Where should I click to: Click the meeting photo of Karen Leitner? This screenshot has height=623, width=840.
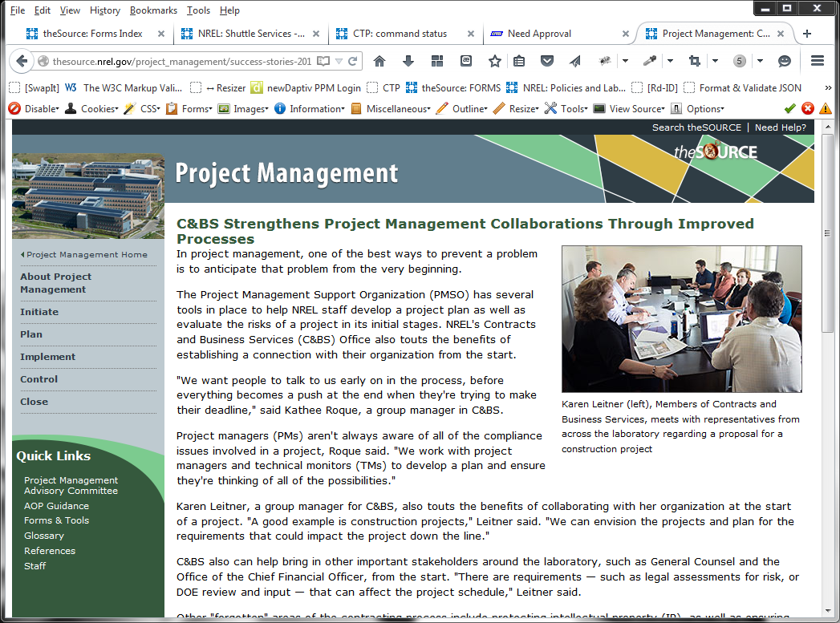point(681,319)
